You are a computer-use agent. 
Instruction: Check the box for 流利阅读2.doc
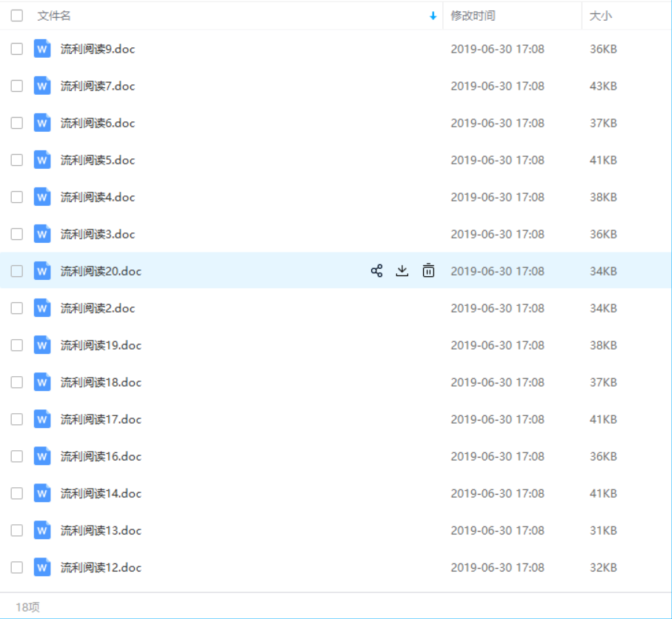pyautogui.click(x=17, y=308)
